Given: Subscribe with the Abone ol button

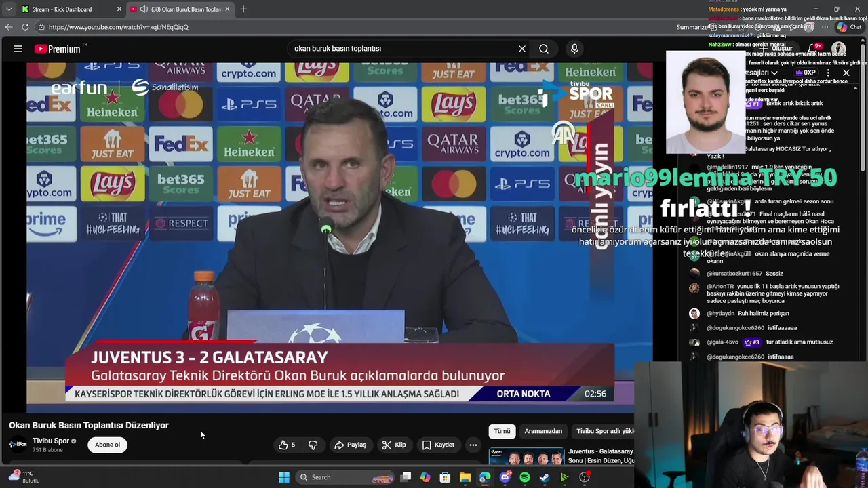Looking at the screenshot, I should point(107,445).
